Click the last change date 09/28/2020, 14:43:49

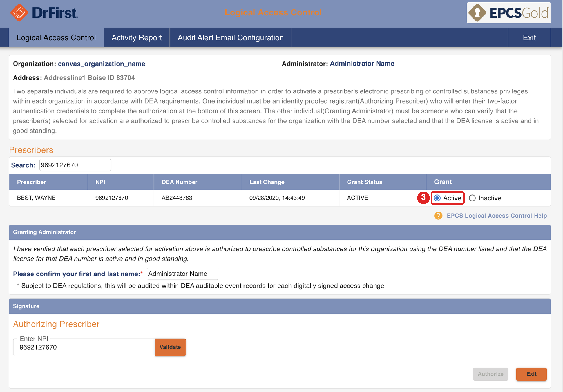277,198
